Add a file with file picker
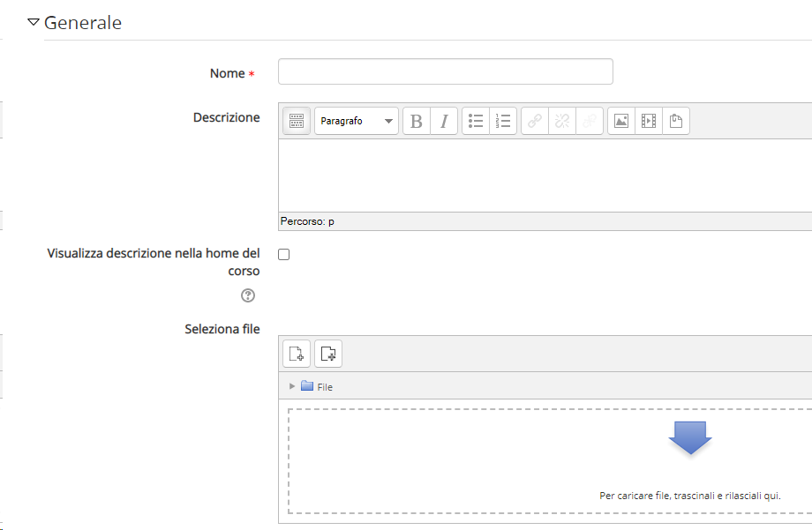The height and width of the screenshot is (530, 812). click(x=297, y=354)
